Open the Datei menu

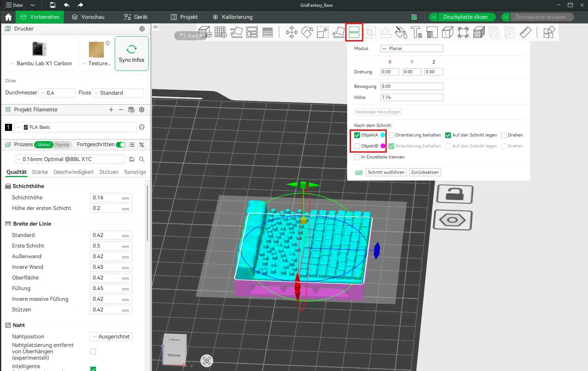tap(15, 5)
